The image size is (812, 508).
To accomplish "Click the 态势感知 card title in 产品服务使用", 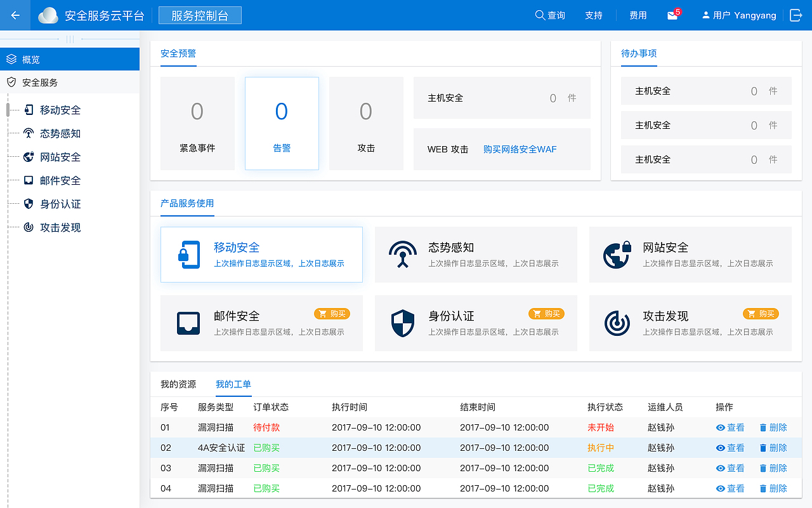I will [x=451, y=248].
